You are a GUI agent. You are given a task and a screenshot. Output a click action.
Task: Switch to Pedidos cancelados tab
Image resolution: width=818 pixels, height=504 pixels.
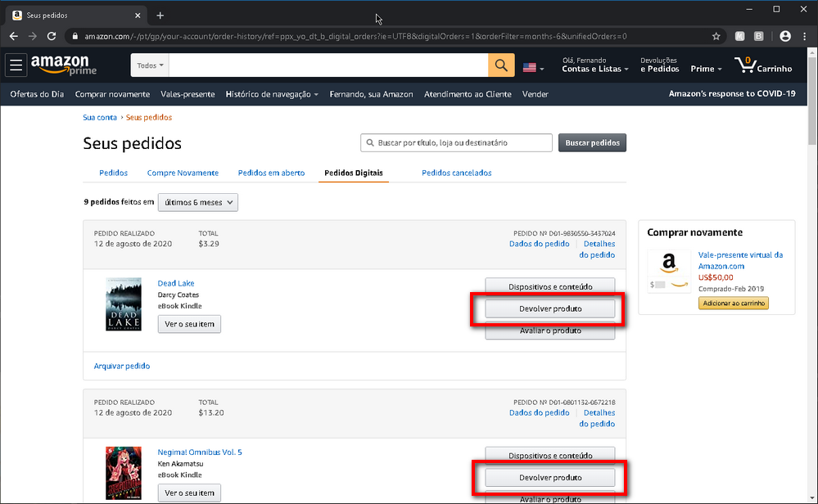tap(456, 173)
